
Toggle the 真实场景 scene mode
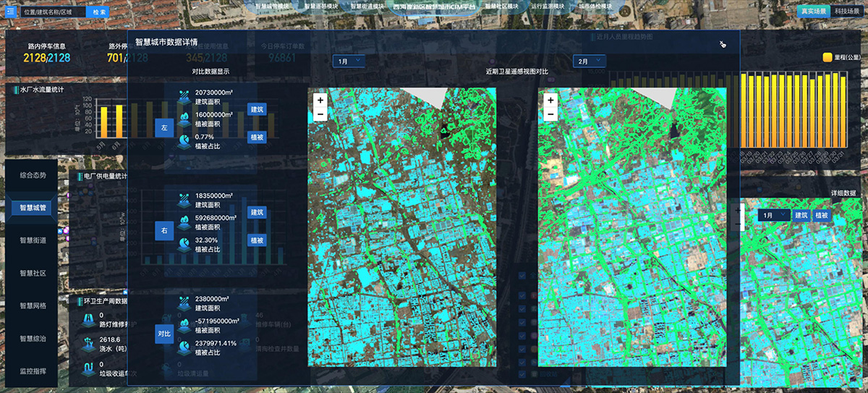(x=813, y=11)
